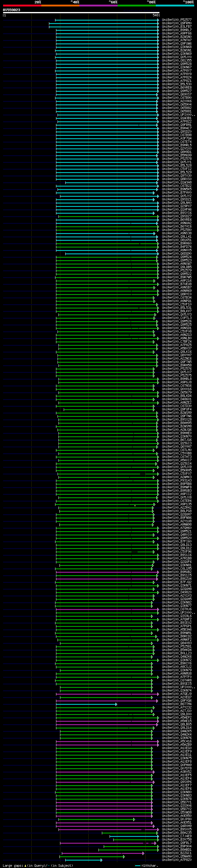Click the green alignment bar of UniRef100_Q0JP80
197x868 pixels.
[97, 819]
